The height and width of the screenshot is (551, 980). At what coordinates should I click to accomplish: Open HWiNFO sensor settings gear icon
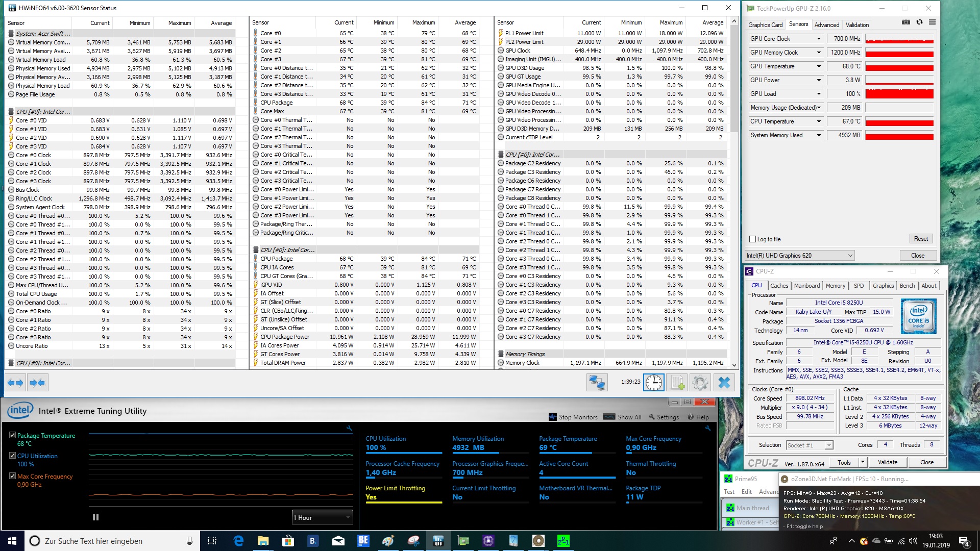pyautogui.click(x=700, y=382)
